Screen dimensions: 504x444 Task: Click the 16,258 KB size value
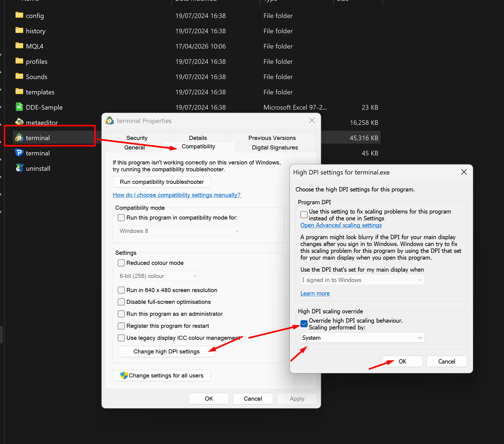click(364, 123)
